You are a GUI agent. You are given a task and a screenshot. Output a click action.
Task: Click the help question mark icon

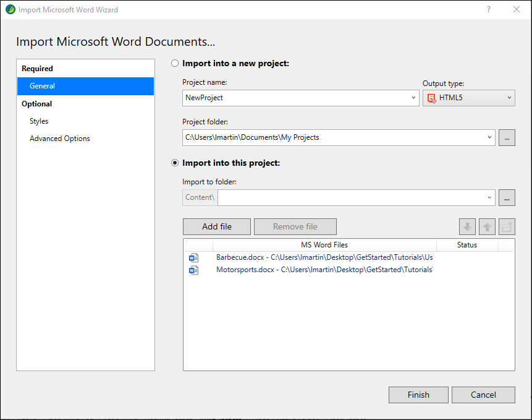click(489, 9)
